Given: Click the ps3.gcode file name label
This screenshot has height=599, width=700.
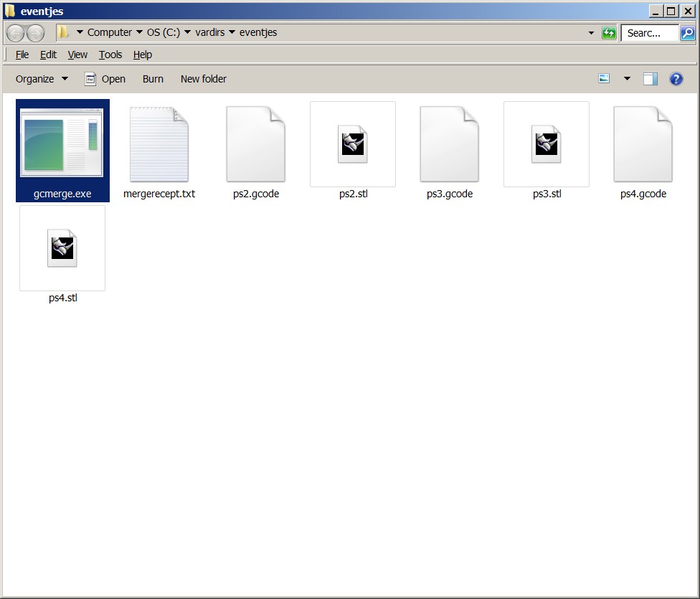Looking at the screenshot, I should coord(450,194).
